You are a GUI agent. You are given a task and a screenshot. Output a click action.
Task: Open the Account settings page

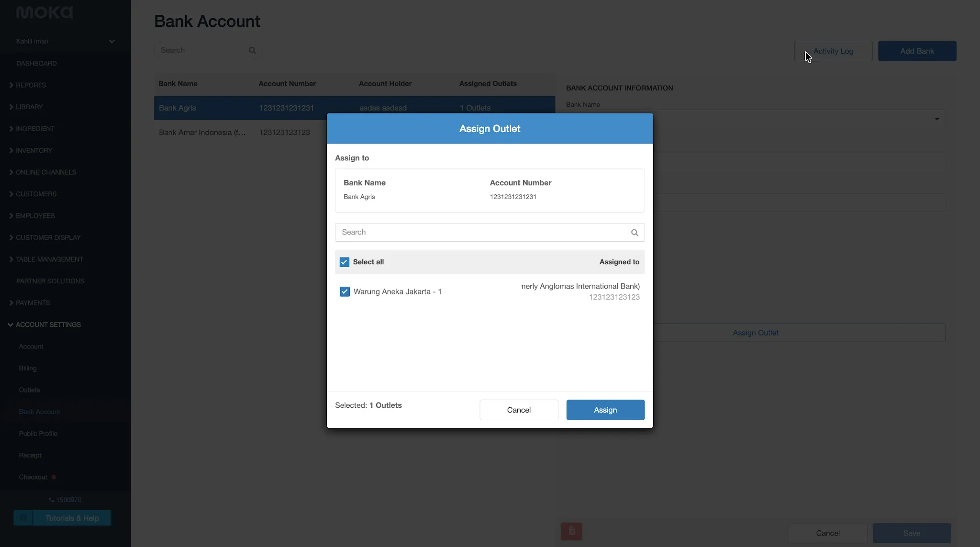coord(31,346)
